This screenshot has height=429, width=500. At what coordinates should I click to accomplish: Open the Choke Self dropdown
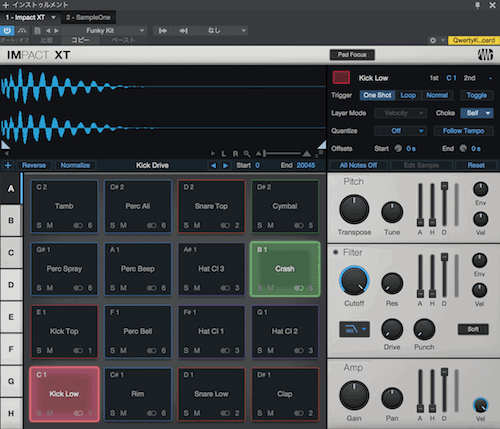[x=477, y=113]
